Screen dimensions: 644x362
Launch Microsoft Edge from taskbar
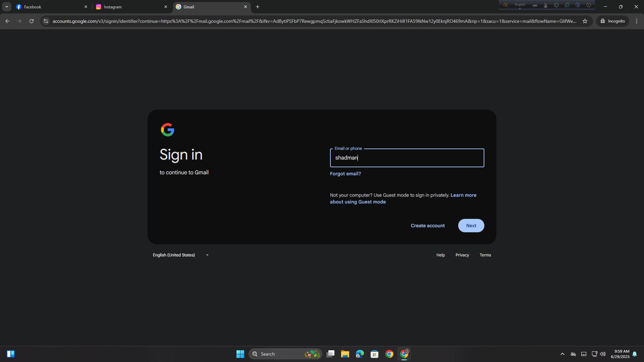click(x=360, y=354)
